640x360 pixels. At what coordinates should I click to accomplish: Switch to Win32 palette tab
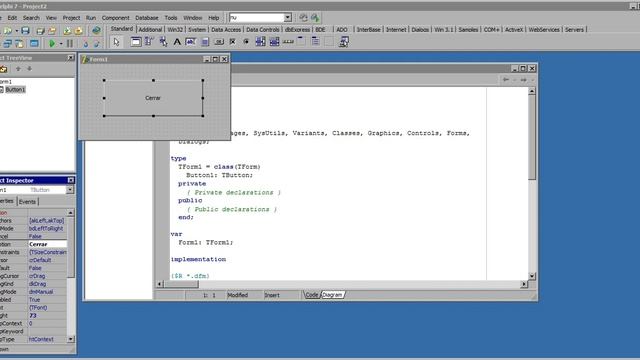[175, 29]
